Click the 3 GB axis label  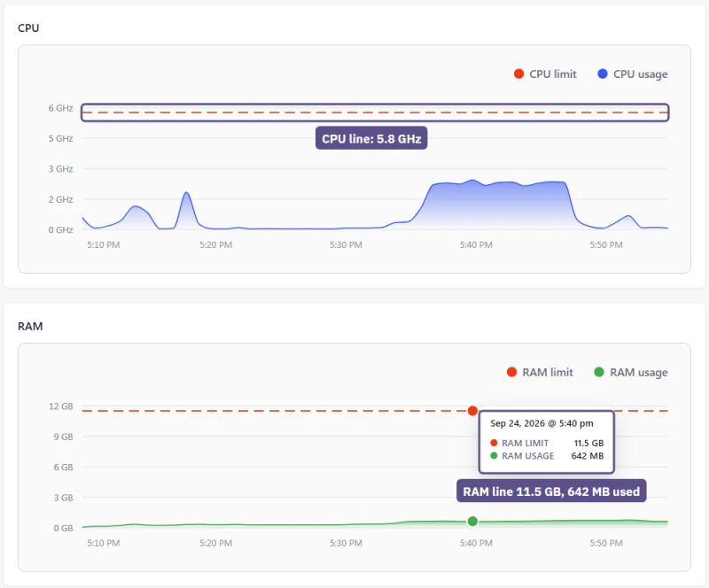coord(63,498)
